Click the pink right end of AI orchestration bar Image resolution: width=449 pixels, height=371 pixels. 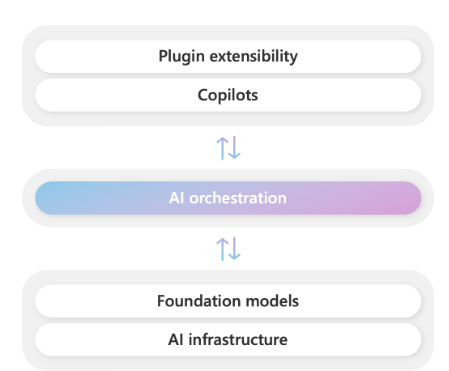pos(403,198)
